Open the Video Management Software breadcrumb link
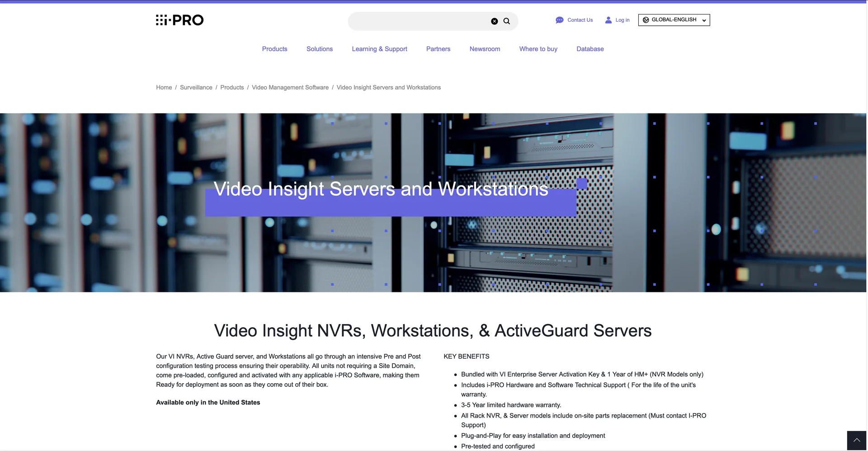The height and width of the screenshot is (451, 868). [x=290, y=87]
